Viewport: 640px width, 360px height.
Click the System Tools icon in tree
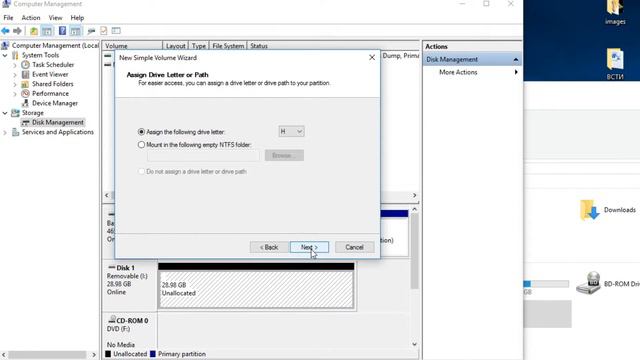click(x=15, y=55)
